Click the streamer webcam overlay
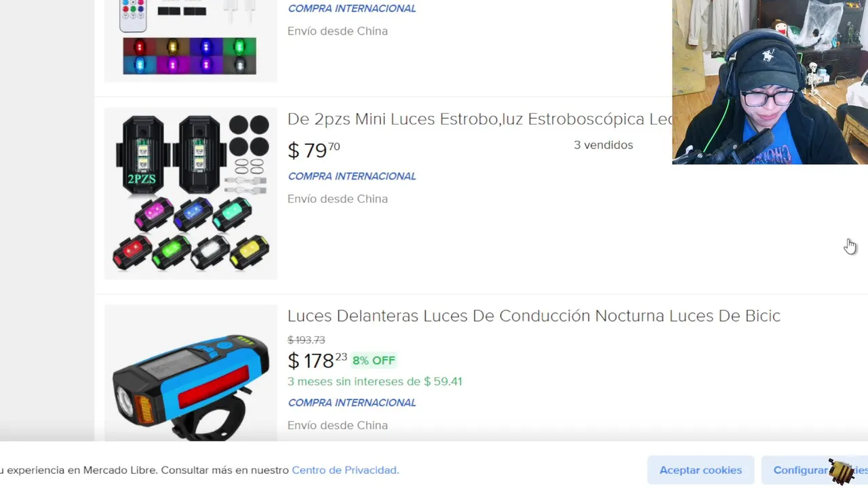The height and width of the screenshot is (488, 868). 770,82
